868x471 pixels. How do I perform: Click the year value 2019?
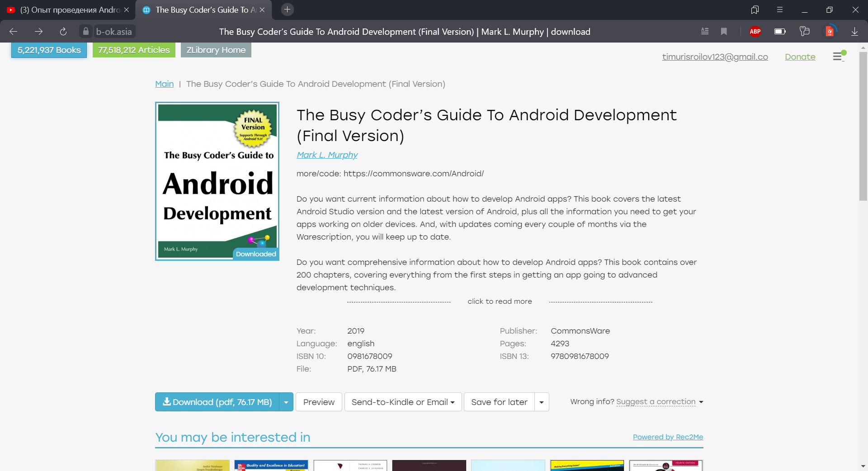356,331
